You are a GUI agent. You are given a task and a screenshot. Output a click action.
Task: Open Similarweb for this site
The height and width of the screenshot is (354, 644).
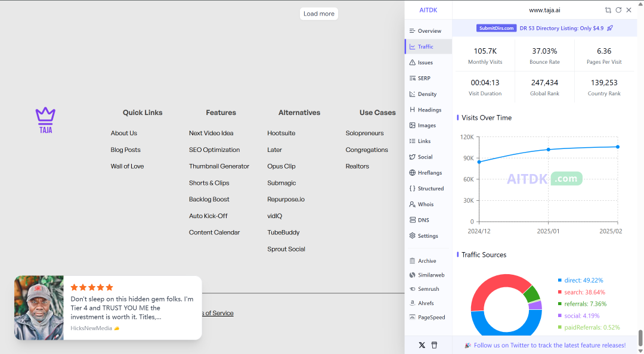point(428,275)
